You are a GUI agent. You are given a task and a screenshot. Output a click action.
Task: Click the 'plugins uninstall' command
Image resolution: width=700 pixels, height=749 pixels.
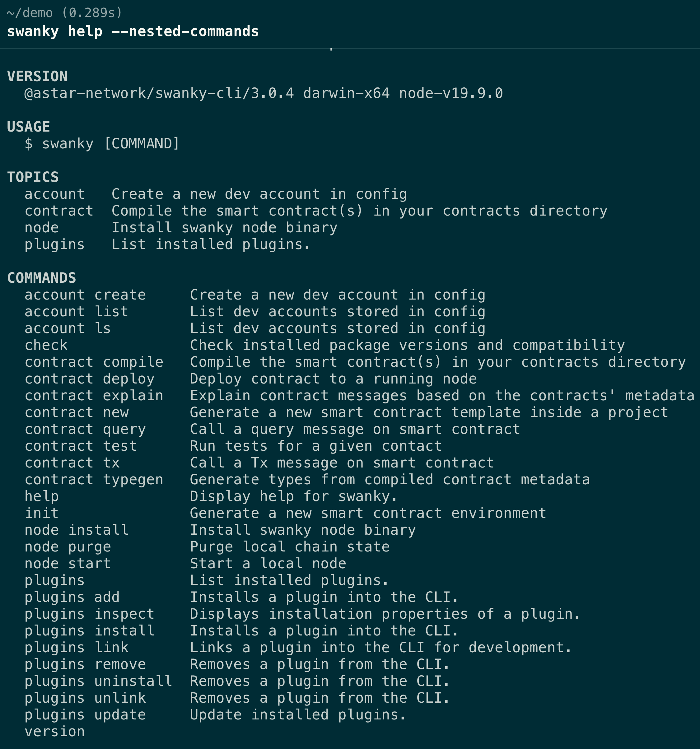coord(98,681)
